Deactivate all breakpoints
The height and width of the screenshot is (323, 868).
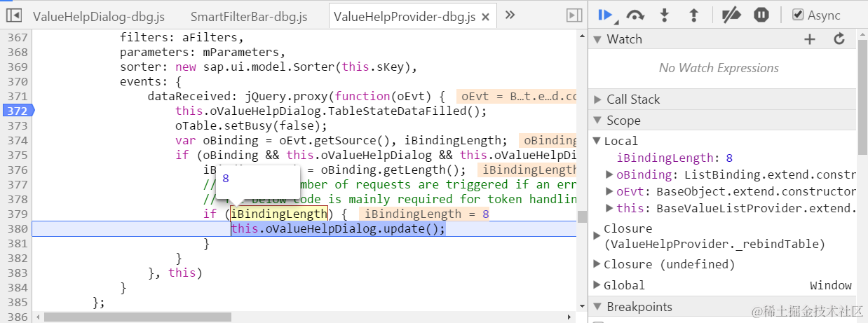pyautogui.click(x=732, y=15)
